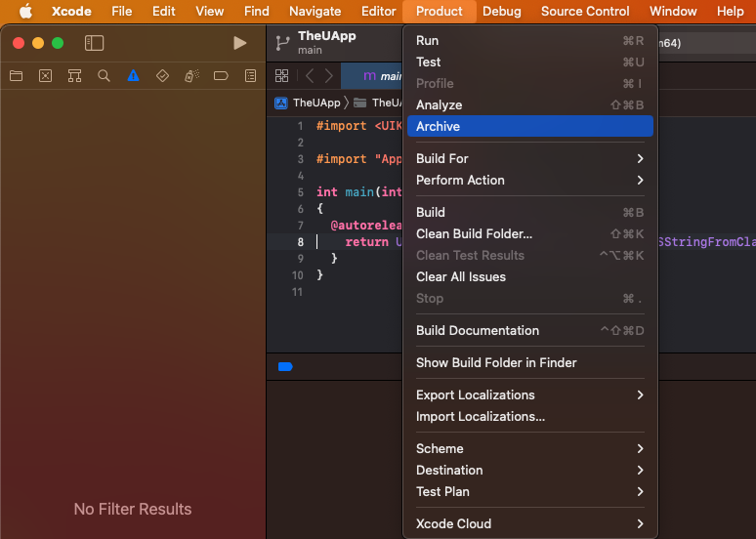
Task: Open the Test navigator diamond icon
Action: click(162, 75)
